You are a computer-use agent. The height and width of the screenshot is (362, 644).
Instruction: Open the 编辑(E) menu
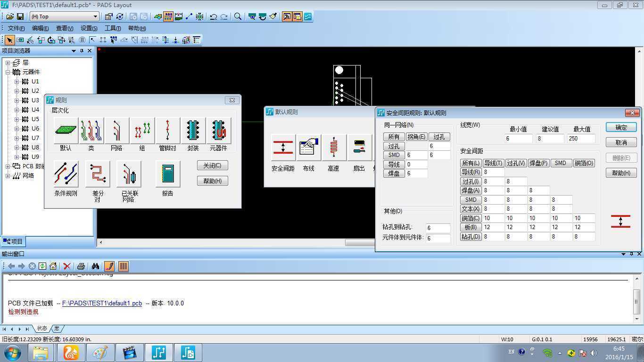(40, 28)
